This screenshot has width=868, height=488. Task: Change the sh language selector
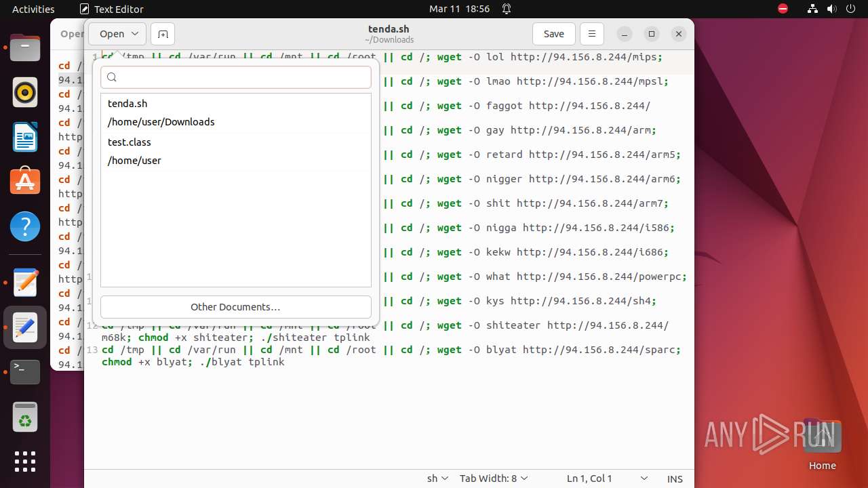(437, 479)
